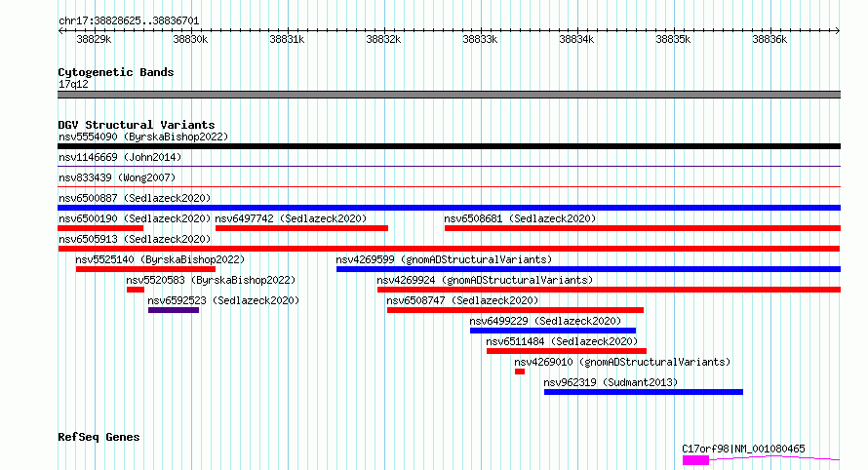868x470 pixels.
Task: Click the nsv5525140 (ByrskaBishop2022) label
Action: (x=160, y=259)
